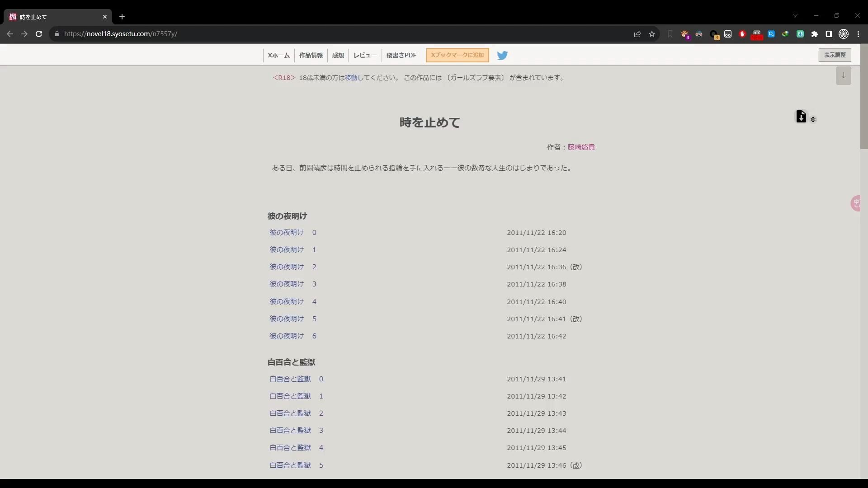Open the two-eyes square extension icon

coord(728,34)
